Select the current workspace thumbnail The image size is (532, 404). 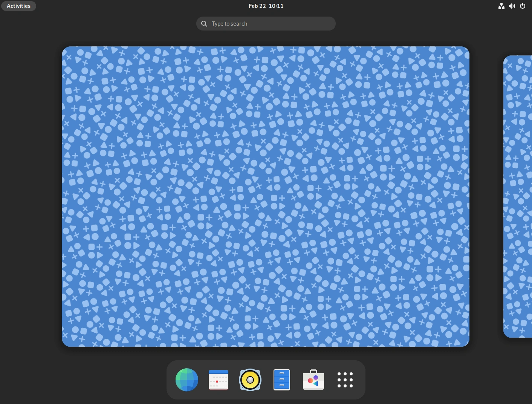266,196
